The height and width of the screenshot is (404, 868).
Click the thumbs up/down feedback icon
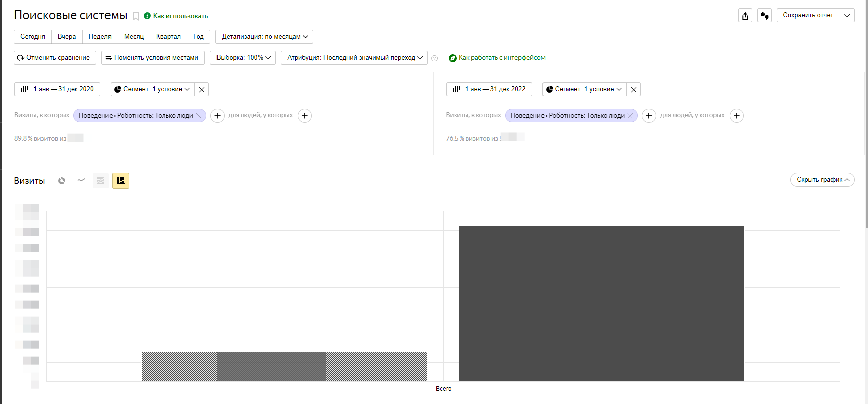coord(764,16)
